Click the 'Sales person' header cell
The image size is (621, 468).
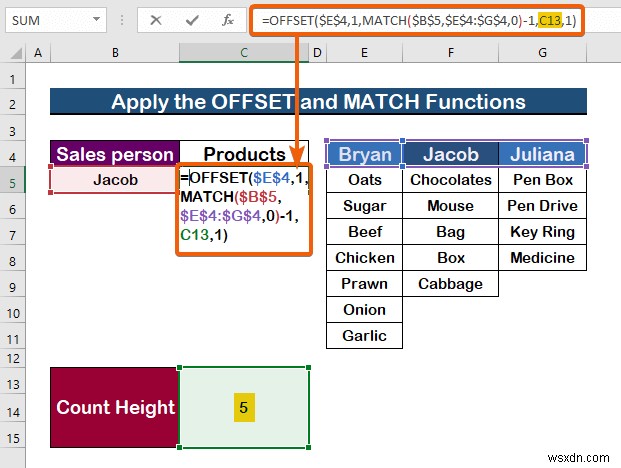(115, 154)
